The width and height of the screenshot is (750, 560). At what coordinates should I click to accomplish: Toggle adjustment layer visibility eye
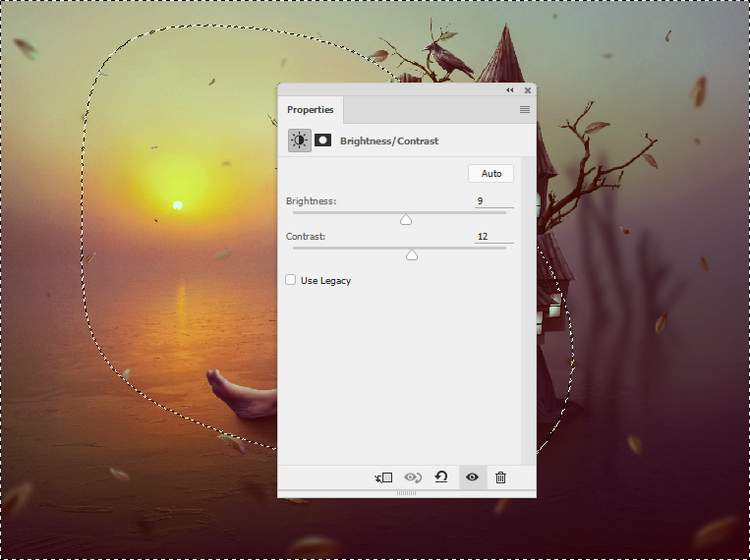click(x=472, y=477)
